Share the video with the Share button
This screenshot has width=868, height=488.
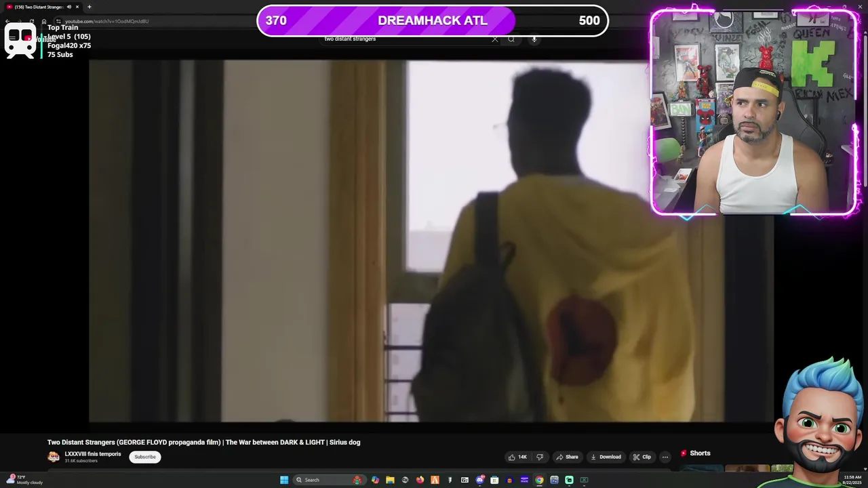[568, 457]
